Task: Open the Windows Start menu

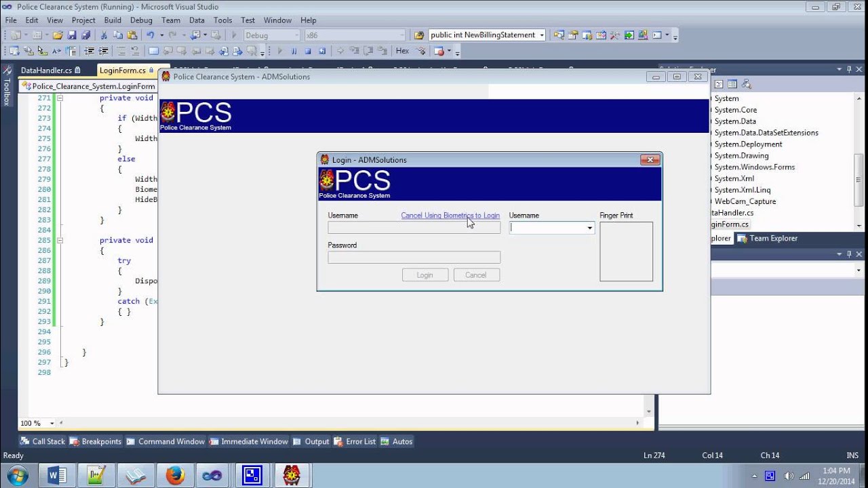Action: (16, 475)
